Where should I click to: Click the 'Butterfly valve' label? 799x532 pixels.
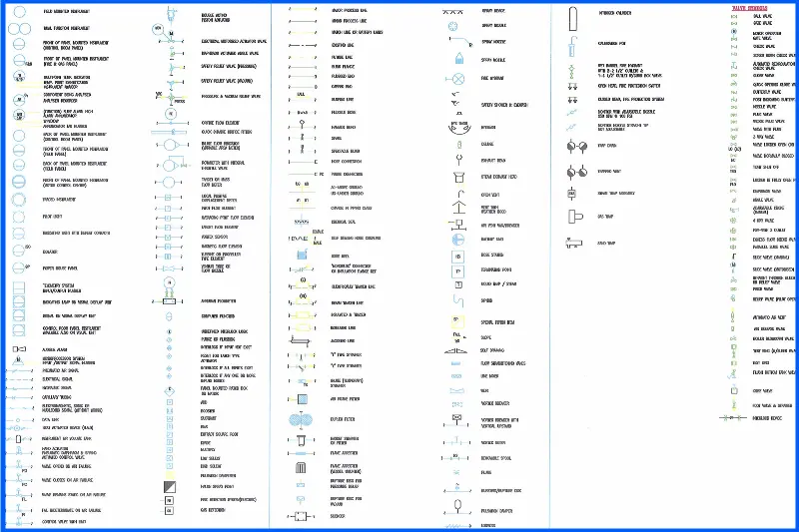pyautogui.click(x=767, y=92)
